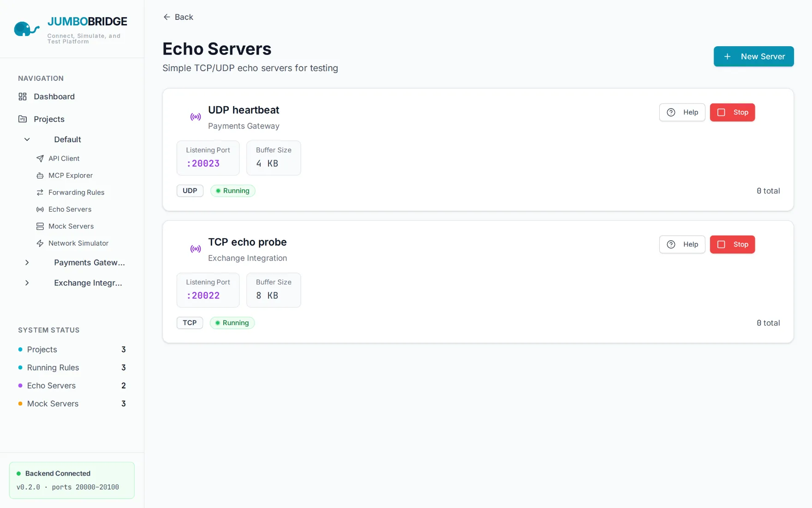Screen dimensions: 812x508
Task: Click the listening port :20023
Action: tap(203, 163)
